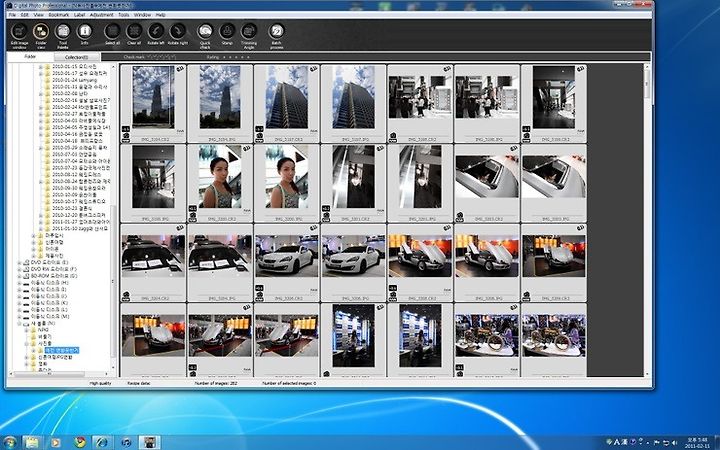Click the Number of images status text
Image resolution: width=720 pixels, height=450 pixels.
tap(216, 383)
